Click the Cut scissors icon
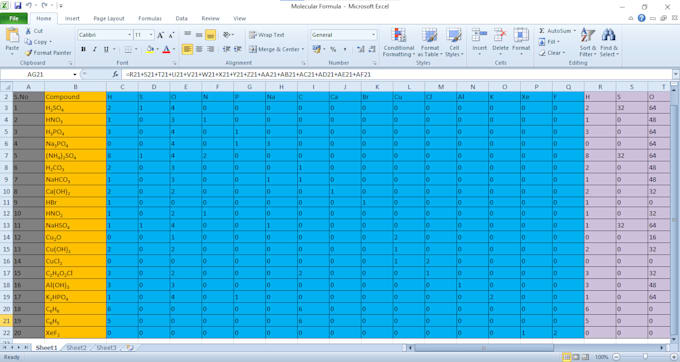The width and height of the screenshot is (680, 362). pos(28,31)
